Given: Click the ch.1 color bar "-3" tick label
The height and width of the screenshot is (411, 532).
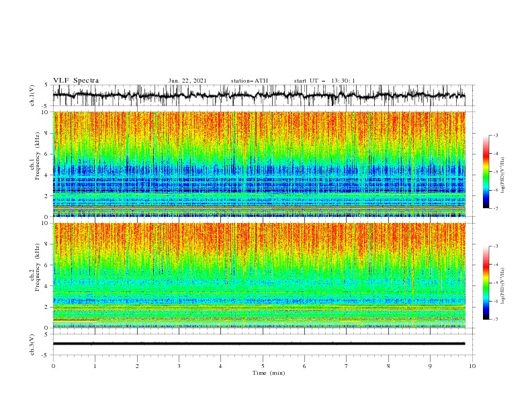Looking at the screenshot, I should [x=495, y=135].
